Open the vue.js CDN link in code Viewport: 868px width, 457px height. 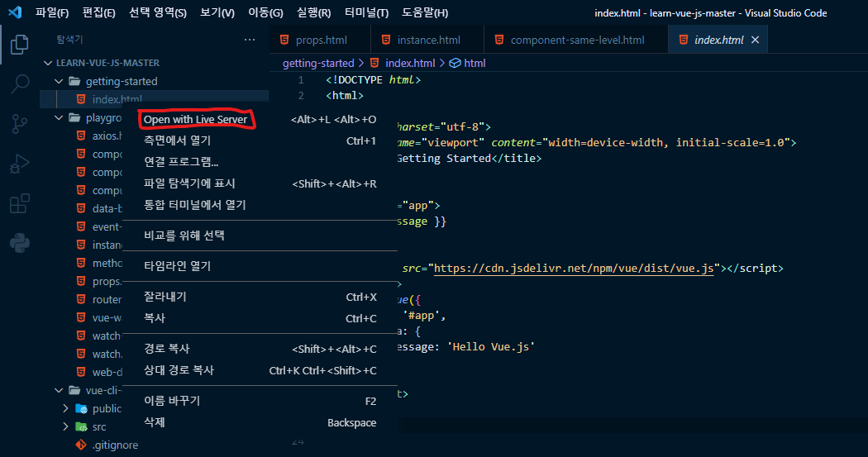[574, 269]
